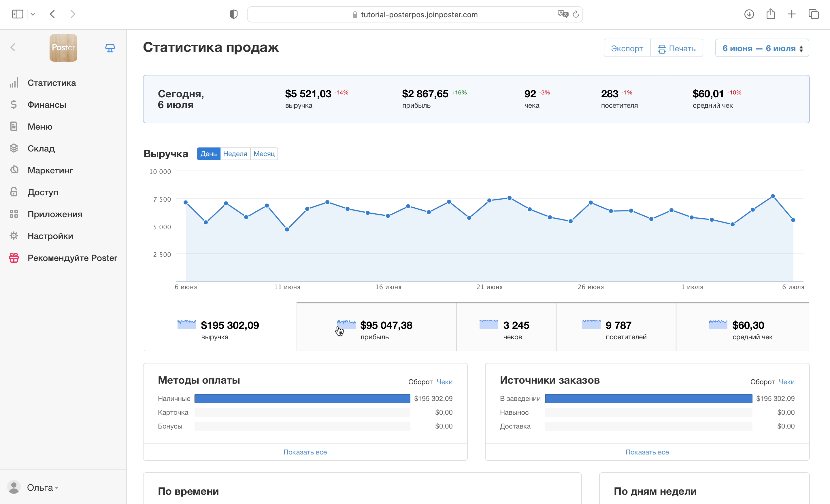
Task: Click the Финансы dollar sign icon
Action: click(x=14, y=105)
